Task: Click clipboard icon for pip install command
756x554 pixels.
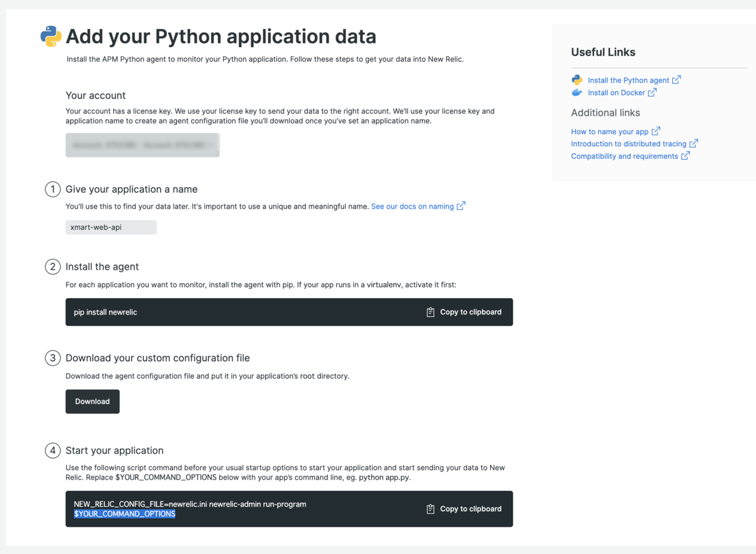Action: [430, 312]
